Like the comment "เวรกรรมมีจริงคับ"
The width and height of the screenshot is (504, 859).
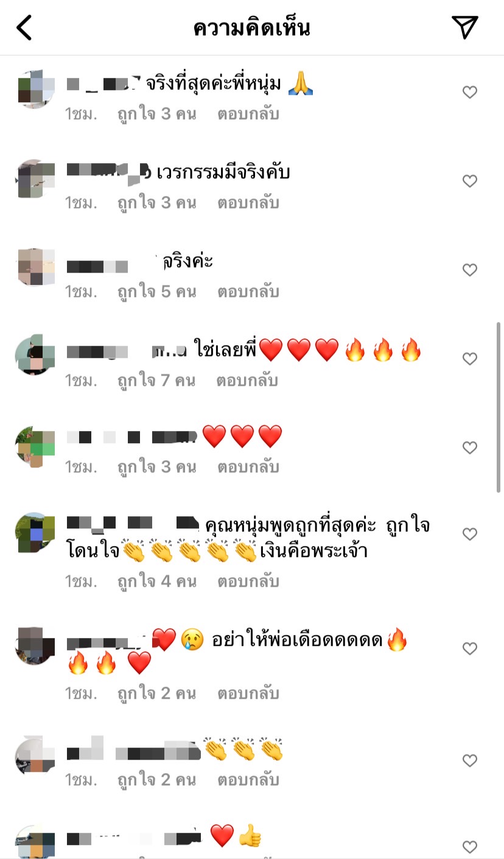(470, 181)
